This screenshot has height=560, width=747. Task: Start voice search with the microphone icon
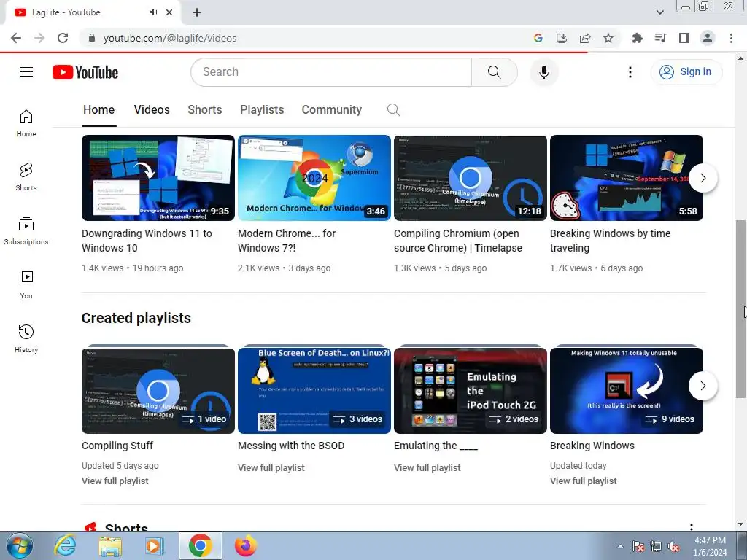click(x=544, y=72)
